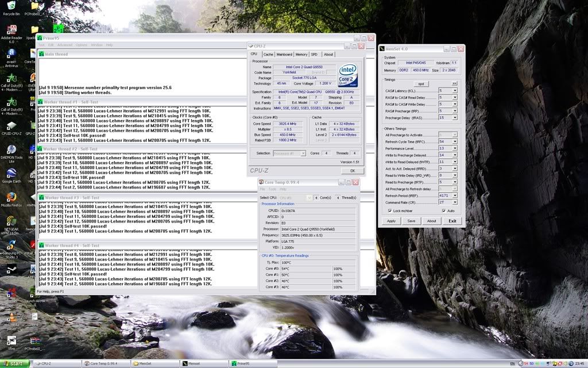Click the Core Temp title bar icon

(261, 182)
